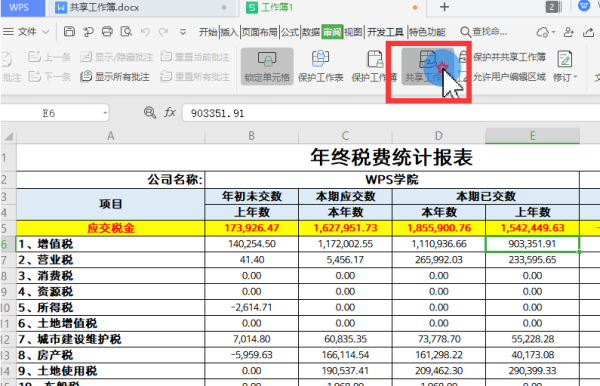Click cell with 1,172,002.55
The height and width of the screenshot is (386, 600).
pyautogui.click(x=345, y=244)
